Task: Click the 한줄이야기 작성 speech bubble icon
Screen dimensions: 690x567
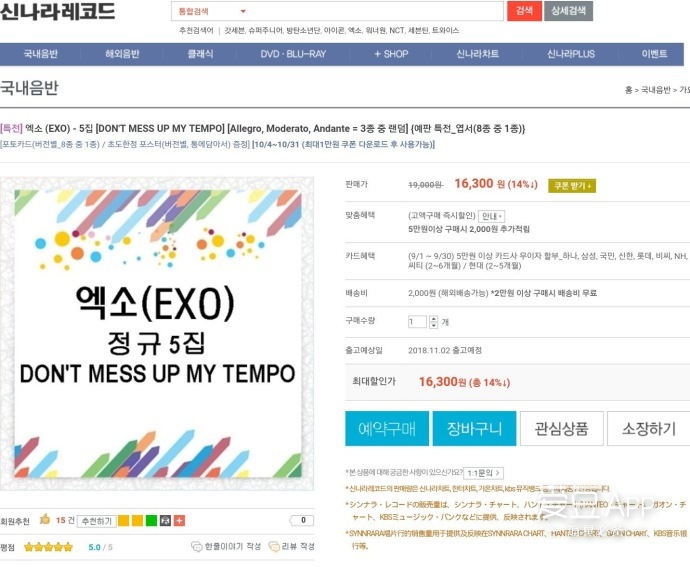Action: click(196, 547)
